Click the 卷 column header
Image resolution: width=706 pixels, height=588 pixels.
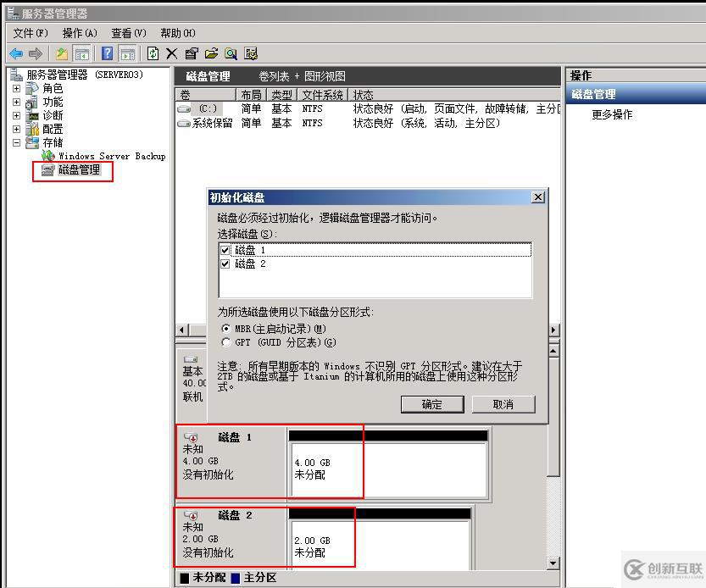tap(206, 95)
